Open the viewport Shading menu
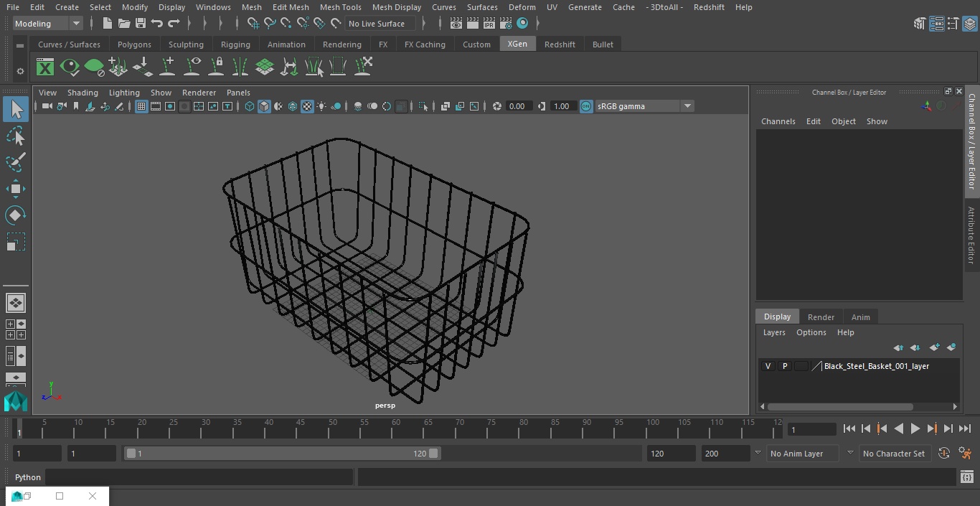This screenshot has width=980, height=506. [83, 93]
